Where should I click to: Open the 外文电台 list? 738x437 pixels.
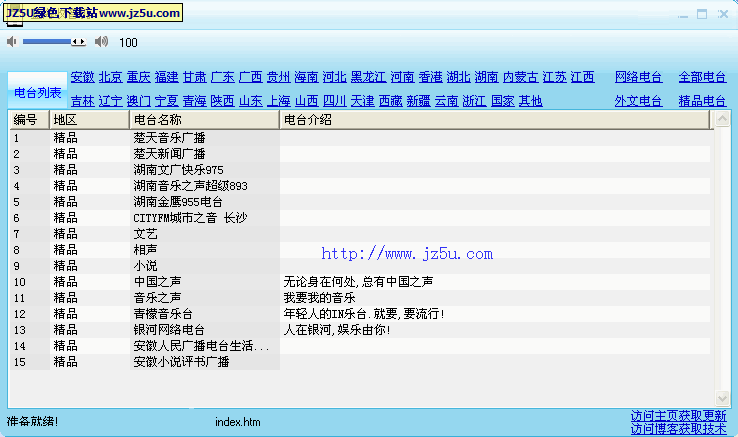[639, 101]
